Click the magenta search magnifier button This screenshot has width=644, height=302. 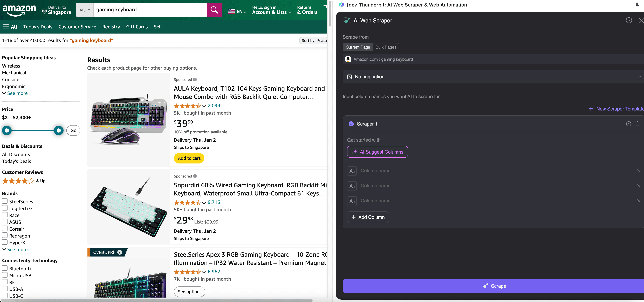(x=214, y=10)
